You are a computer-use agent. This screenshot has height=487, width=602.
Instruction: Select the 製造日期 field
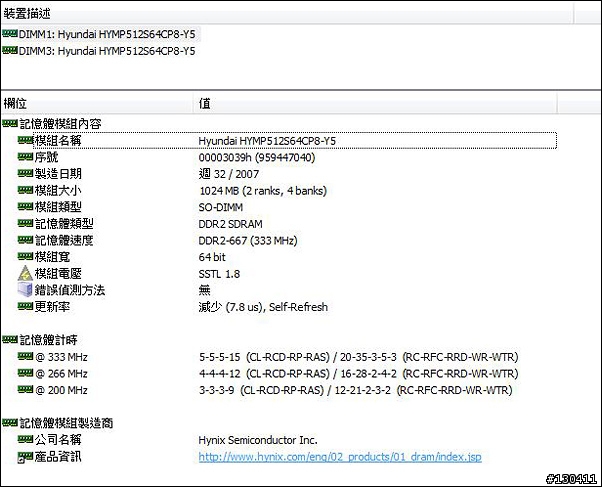(58, 174)
